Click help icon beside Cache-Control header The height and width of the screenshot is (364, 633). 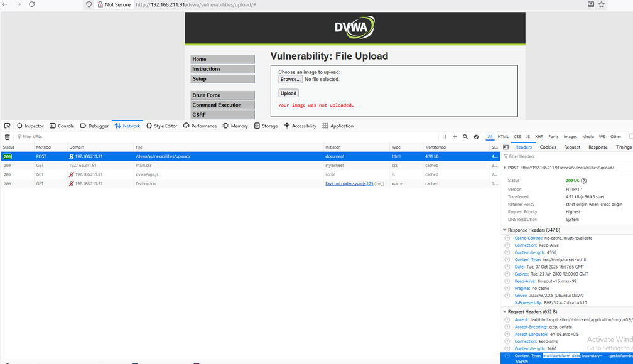click(507, 238)
